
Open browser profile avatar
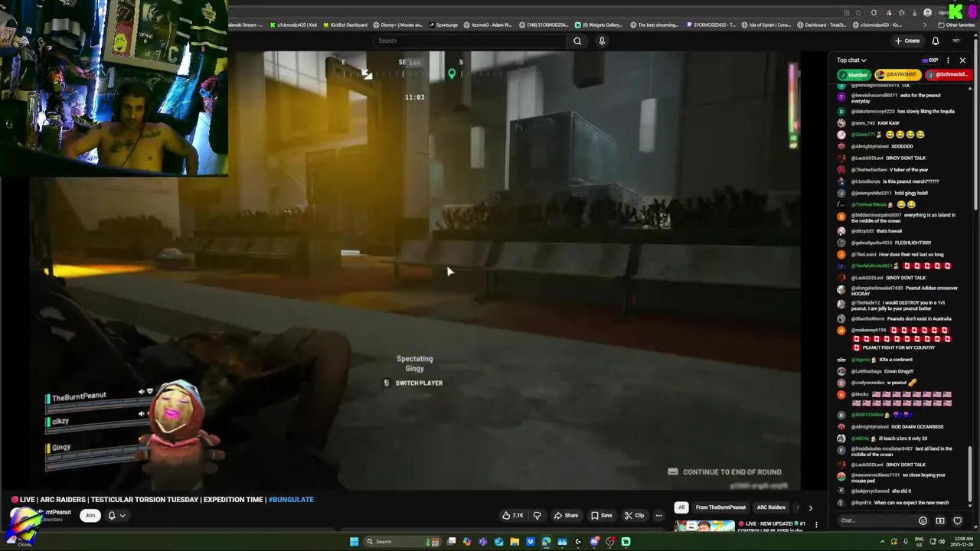928,13
